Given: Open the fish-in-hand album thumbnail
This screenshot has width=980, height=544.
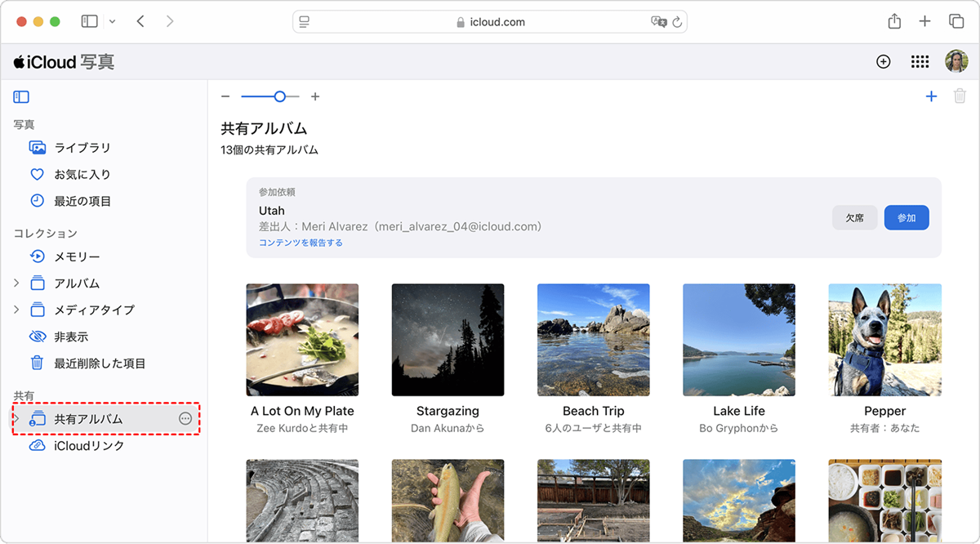Looking at the screenshot, I should click(448, 501).
